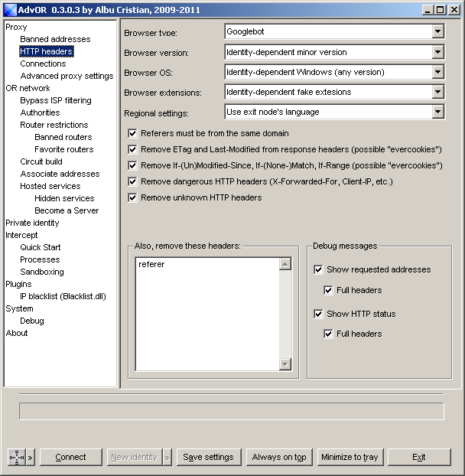This screenshot has height=476, width=465.
Task: Select Become a Server in the tree
Action: coord(67,210)
